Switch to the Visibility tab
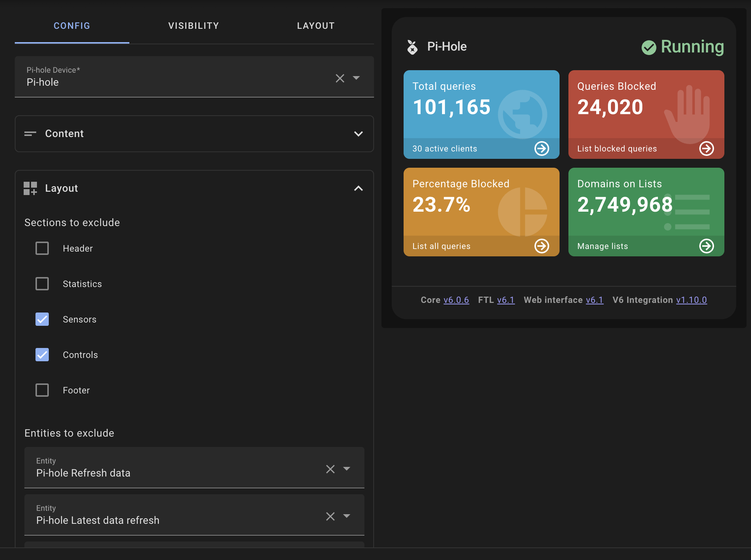The image size is (751, 560). (194, 26)
